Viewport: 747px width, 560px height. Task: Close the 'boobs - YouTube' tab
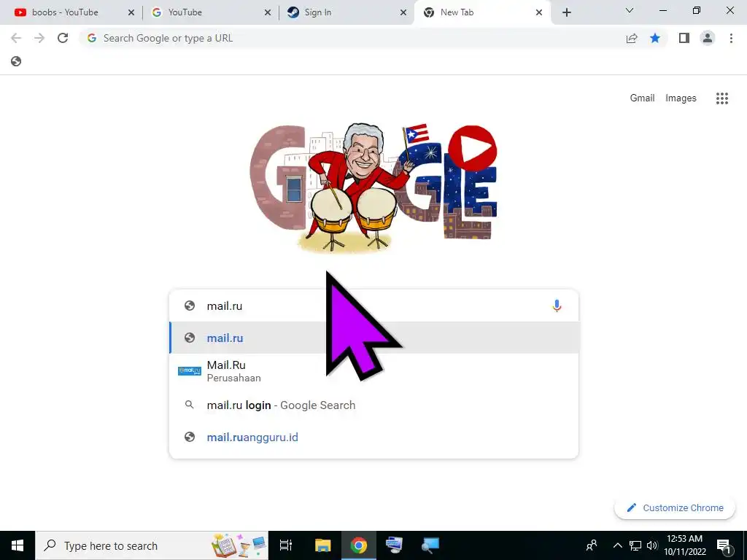(x=131, y=12)
